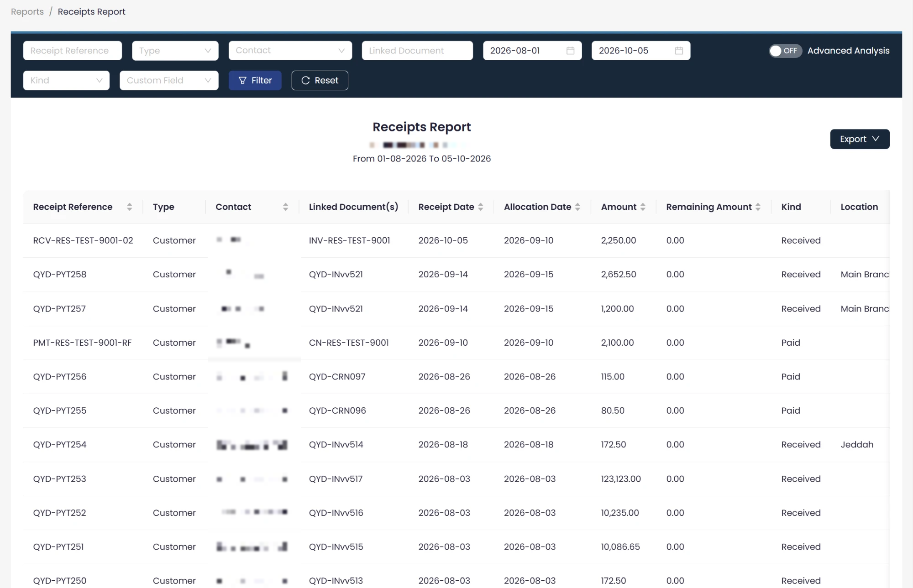This screenshot has height=588, width=913.
Task: Open calendar icon for end date 2026-10-05
Action: [679, 51]
